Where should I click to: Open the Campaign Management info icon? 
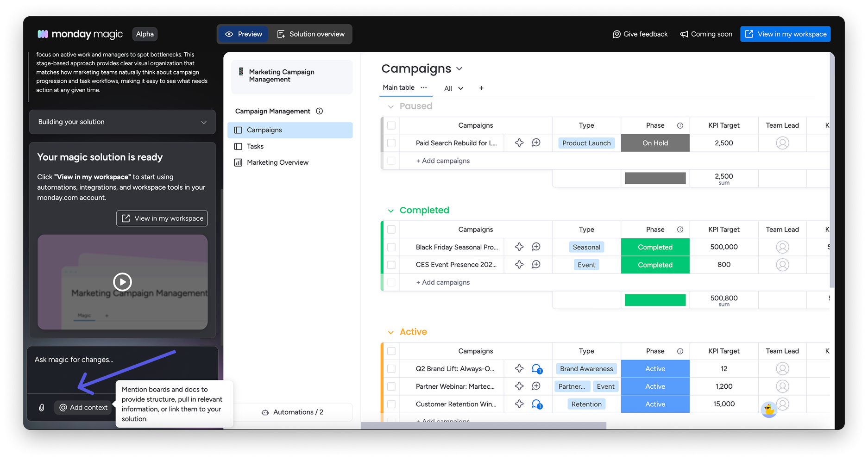coord(319,111)
